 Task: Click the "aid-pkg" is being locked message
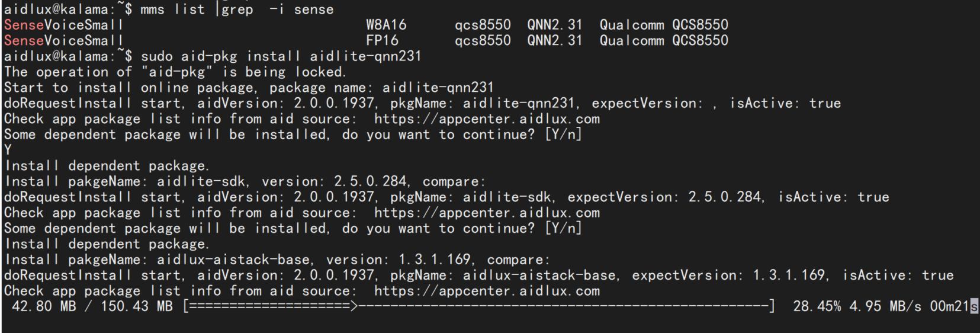175,72
